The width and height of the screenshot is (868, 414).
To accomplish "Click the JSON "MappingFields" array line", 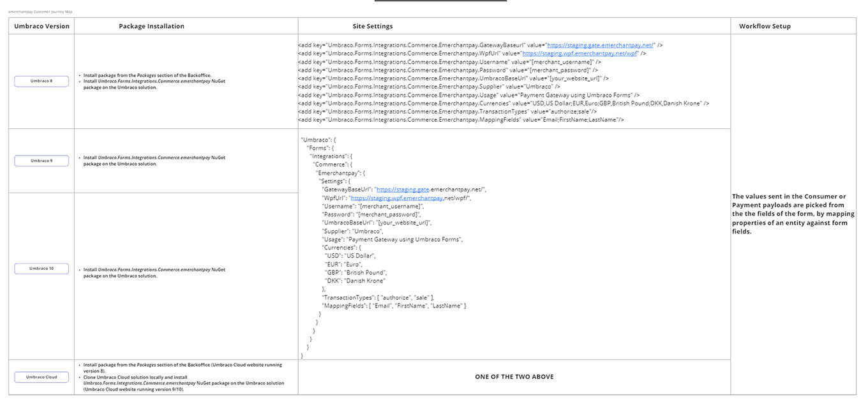I will [394, 306].
